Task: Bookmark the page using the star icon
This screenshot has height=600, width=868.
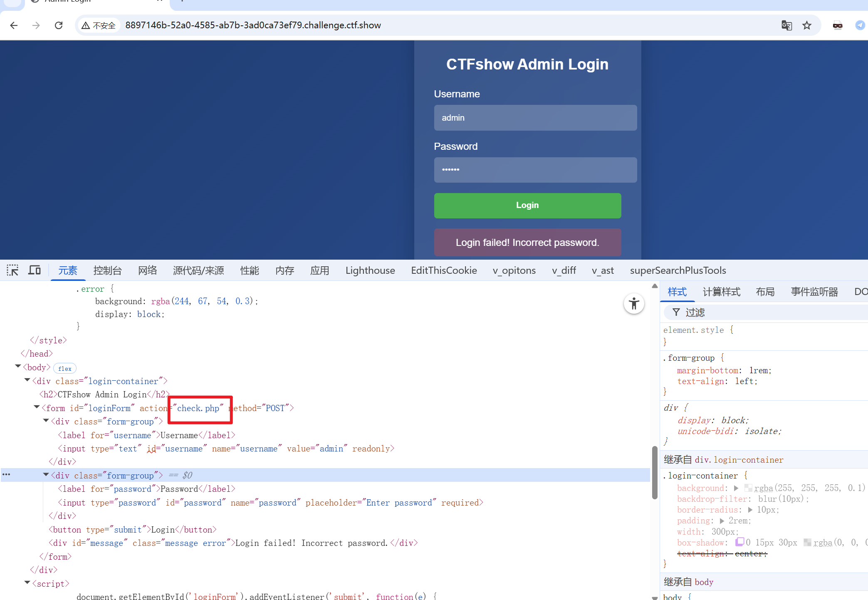Action: (x=807, y=25)
